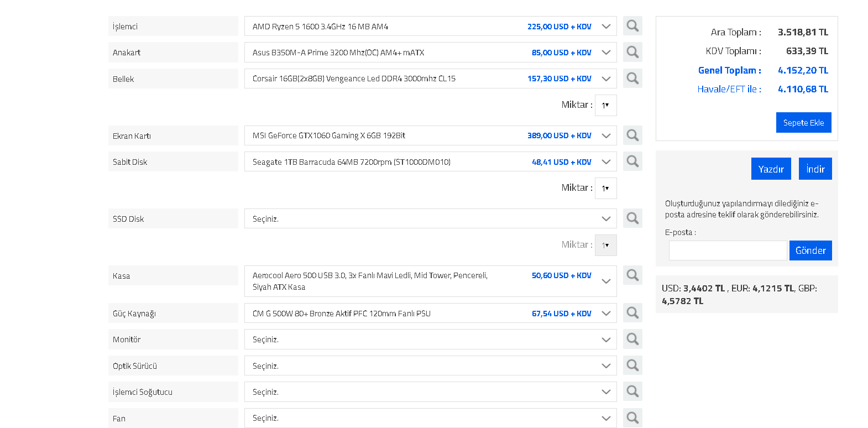Click the 633,39 TL KDV value
868x428 pixels.
click(x=807, y=51)
